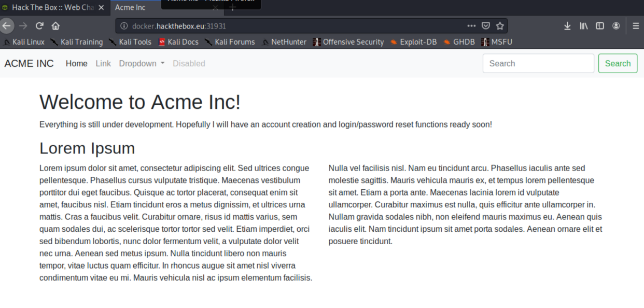
Task: Open Firefox account profile icon
Action: 616,26
